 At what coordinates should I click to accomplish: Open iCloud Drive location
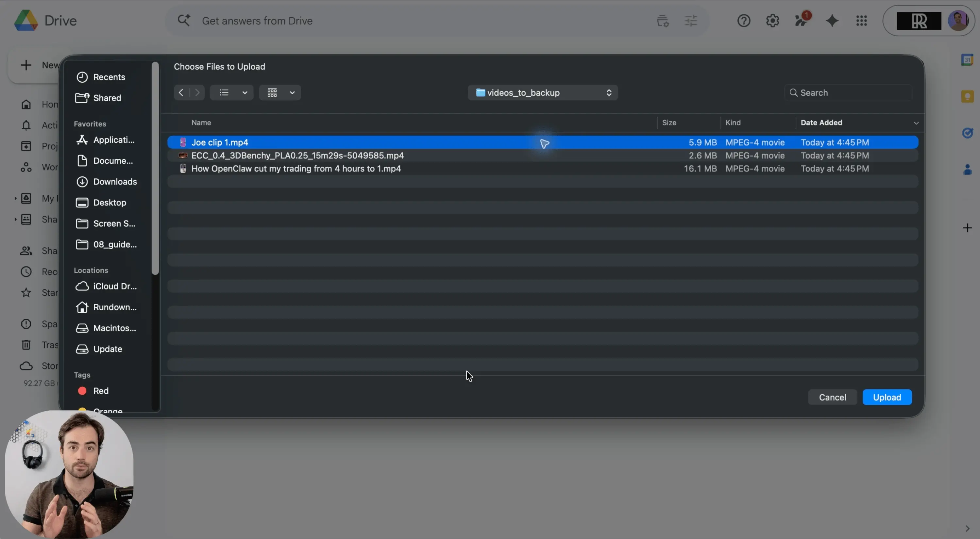114,286
